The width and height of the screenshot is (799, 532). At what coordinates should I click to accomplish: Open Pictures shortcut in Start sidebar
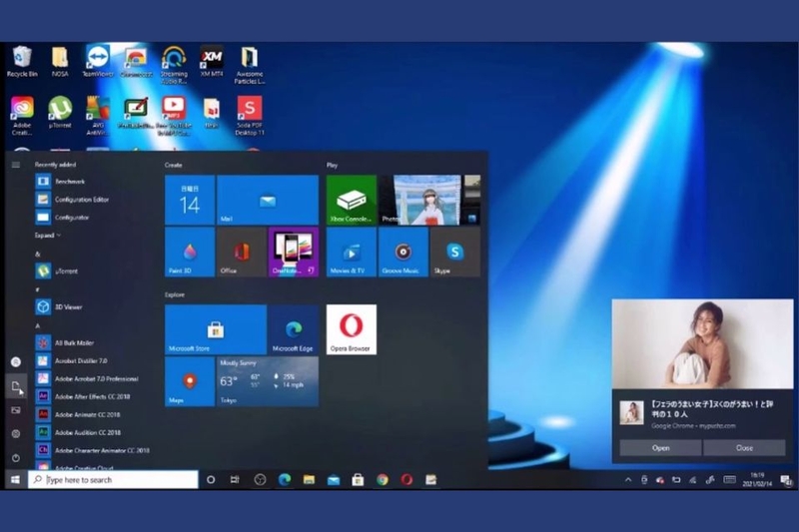coord(16,410)
